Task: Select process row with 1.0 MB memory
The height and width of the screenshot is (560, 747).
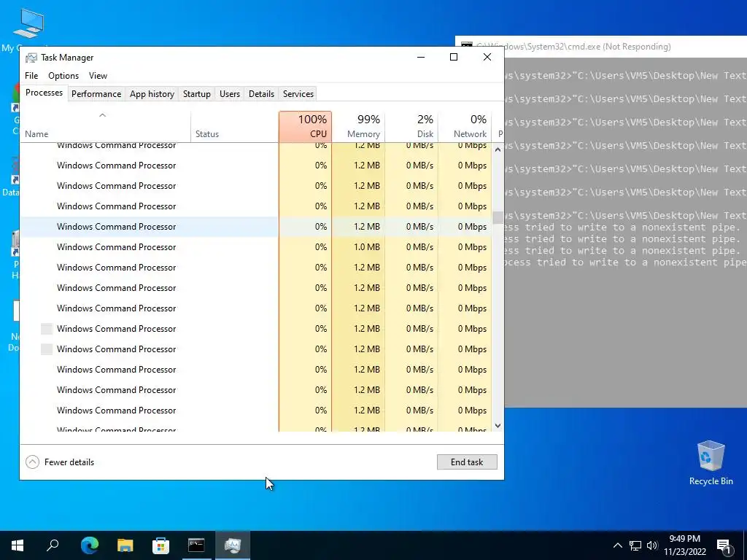Action: 256,247
